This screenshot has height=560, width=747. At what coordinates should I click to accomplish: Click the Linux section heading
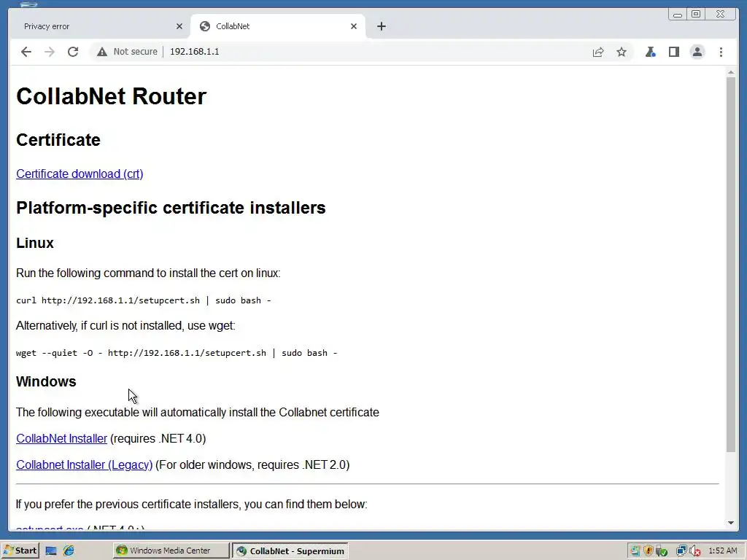click(x=35, y=243)
